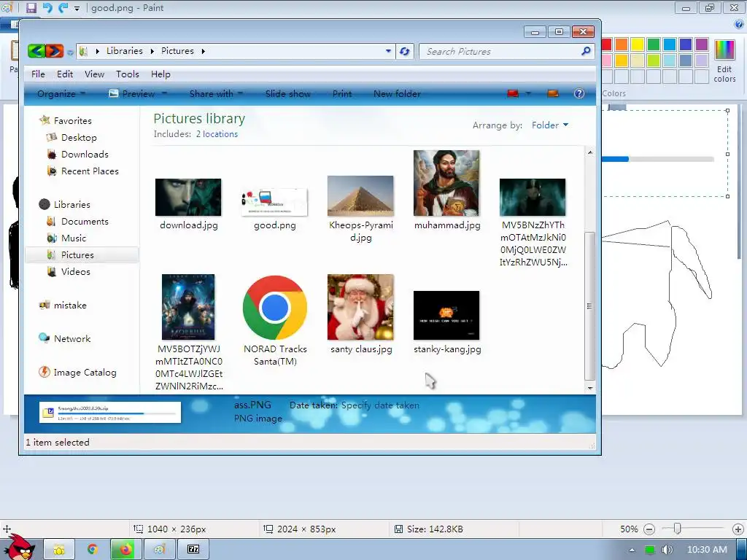The height and width of the screenshot is (560, 747).
Task: Open view options dropdown arrow
Action: 528,93
